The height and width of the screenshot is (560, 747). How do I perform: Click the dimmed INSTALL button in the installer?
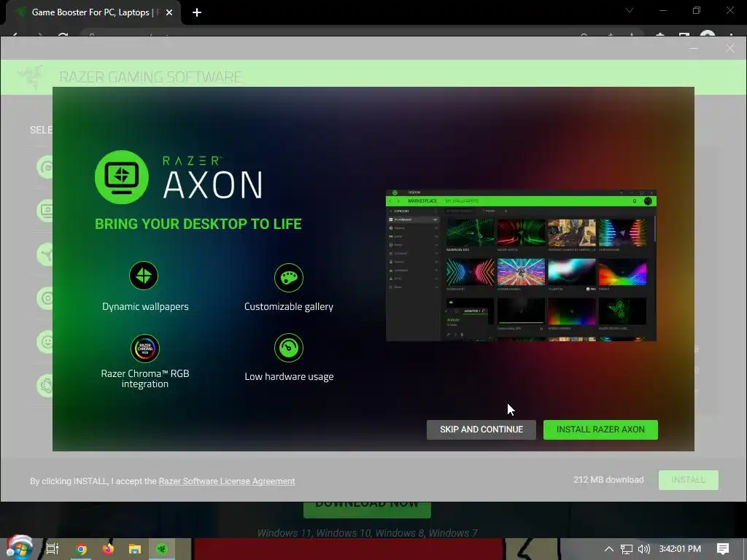pos(689,480)
